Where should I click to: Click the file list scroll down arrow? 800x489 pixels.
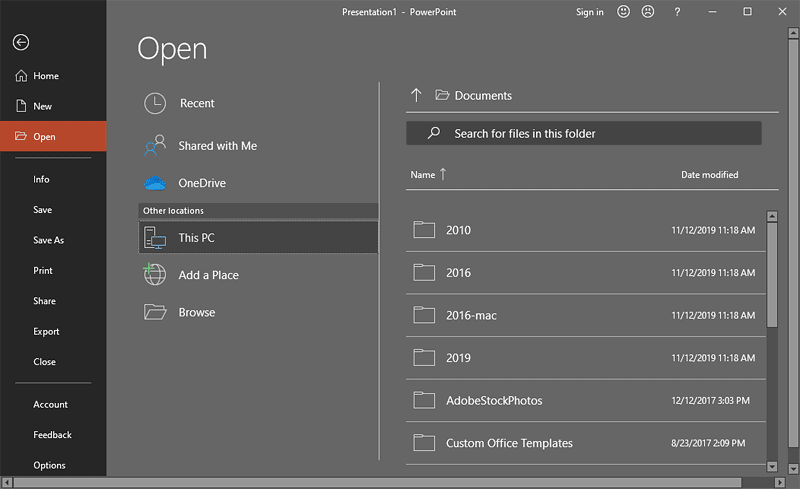coord(771,466)
